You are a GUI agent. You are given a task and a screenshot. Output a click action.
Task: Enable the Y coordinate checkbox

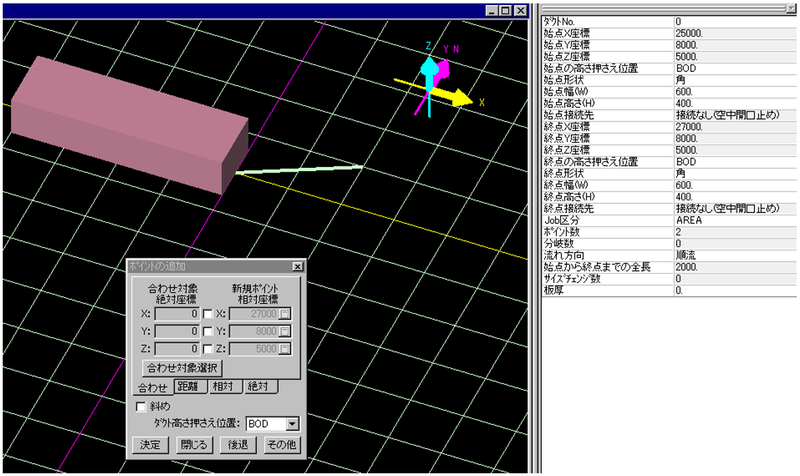[x=207, y=330]
